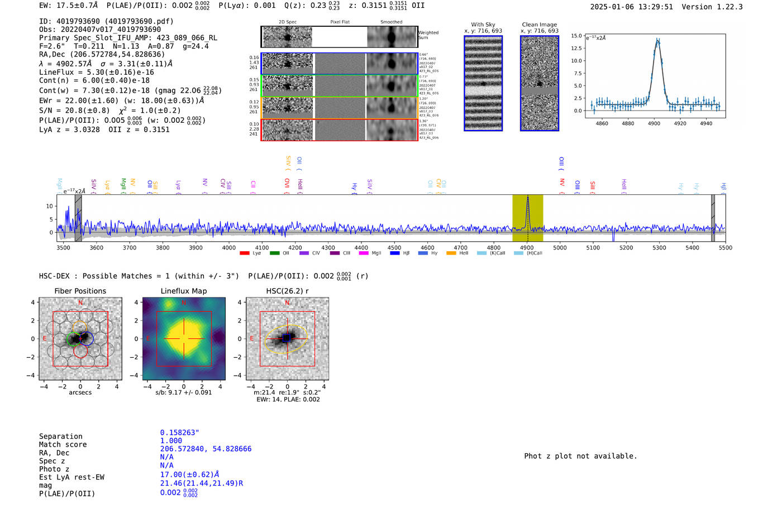Open the Fiber Positions panel image

point(80,339)
